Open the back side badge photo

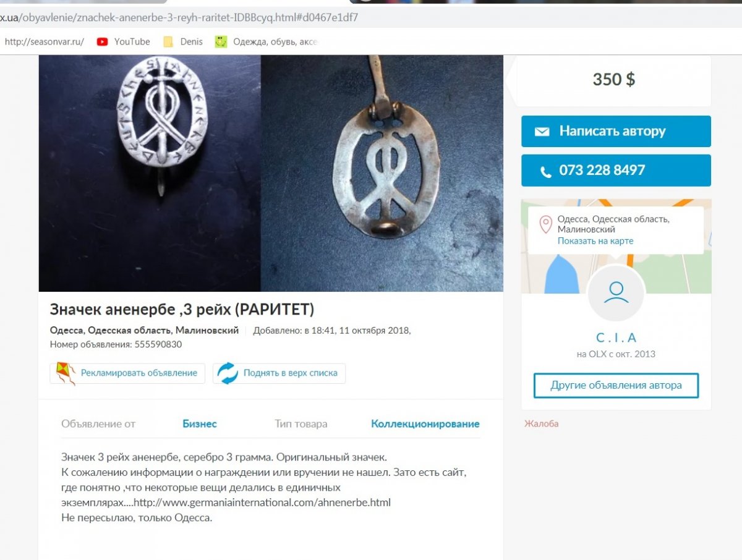point(382,173)
